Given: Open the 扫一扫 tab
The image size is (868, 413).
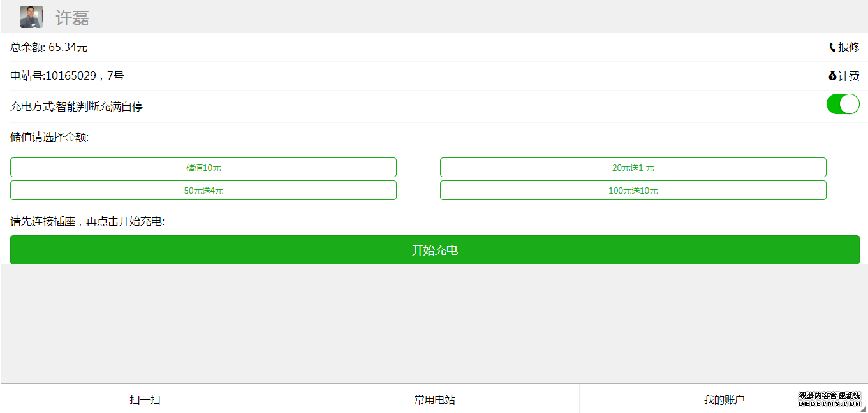Looking at the screenshot, I should [x=145, y=400].
